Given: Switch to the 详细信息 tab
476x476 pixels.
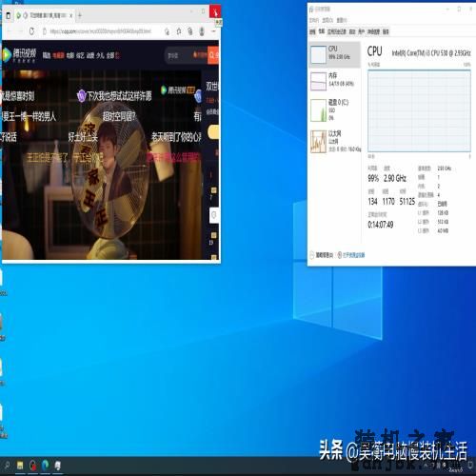Looking at the screenshot, I should click(x=373, y=31).
